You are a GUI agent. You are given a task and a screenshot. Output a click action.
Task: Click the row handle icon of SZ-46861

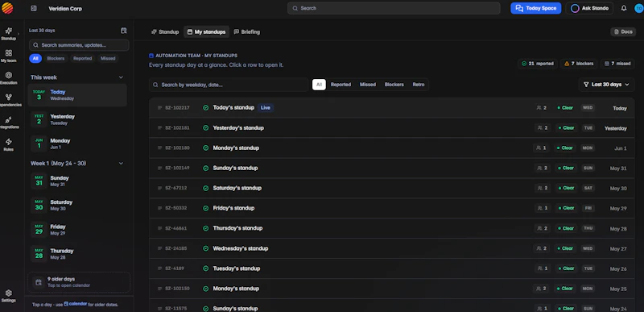159,228
